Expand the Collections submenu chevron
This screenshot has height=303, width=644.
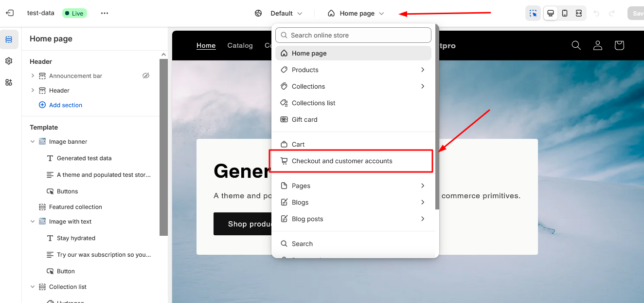[x=423, y=86]
